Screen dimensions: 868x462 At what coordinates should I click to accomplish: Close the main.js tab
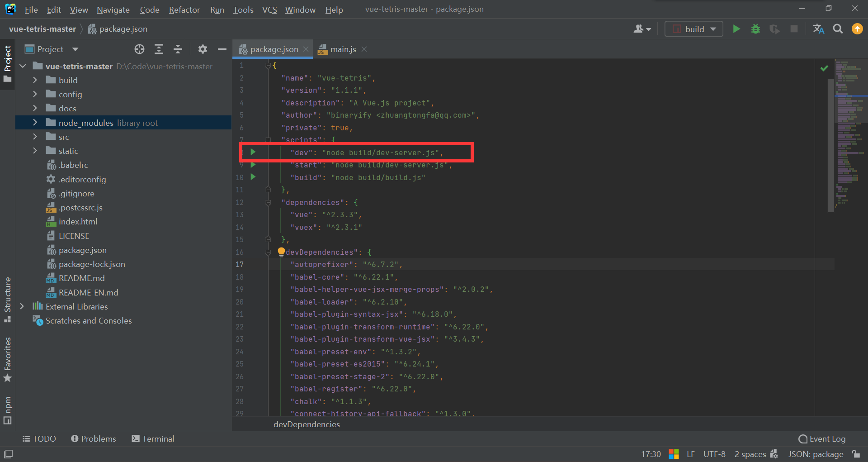364,49
